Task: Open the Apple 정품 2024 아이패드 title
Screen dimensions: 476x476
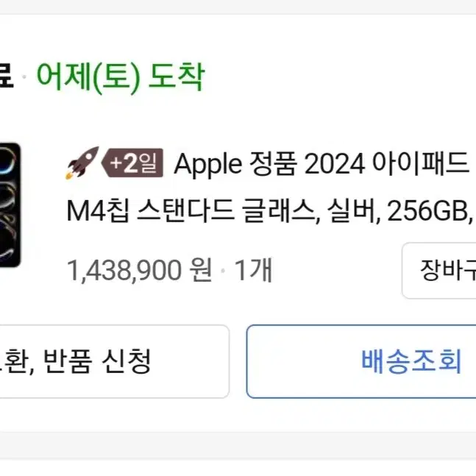Action: [x=322, y=163]
